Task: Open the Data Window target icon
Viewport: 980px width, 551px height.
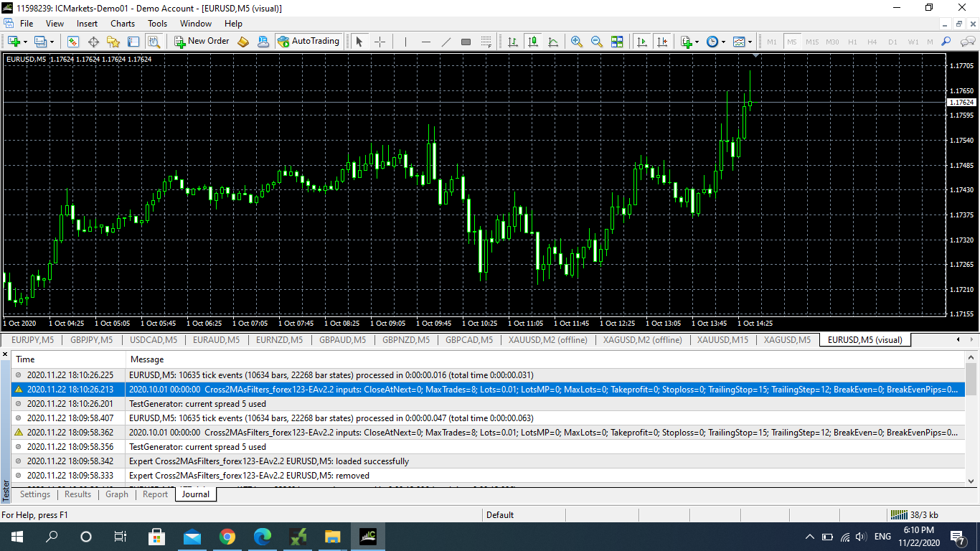Action: pyautogui.click(x=93, y=42)
